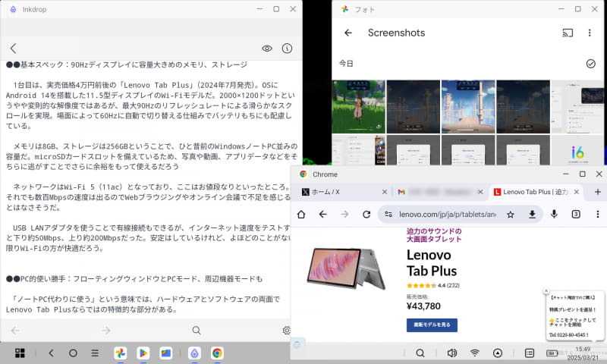Reload the Lenovo page
This screenshot has width=607, height=364.
(x=366, y=215)
